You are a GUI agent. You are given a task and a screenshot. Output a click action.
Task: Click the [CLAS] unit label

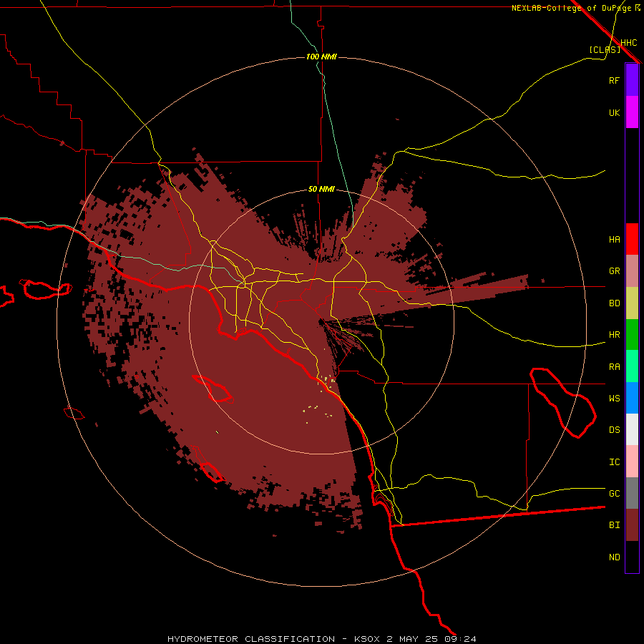click(605, 49)
